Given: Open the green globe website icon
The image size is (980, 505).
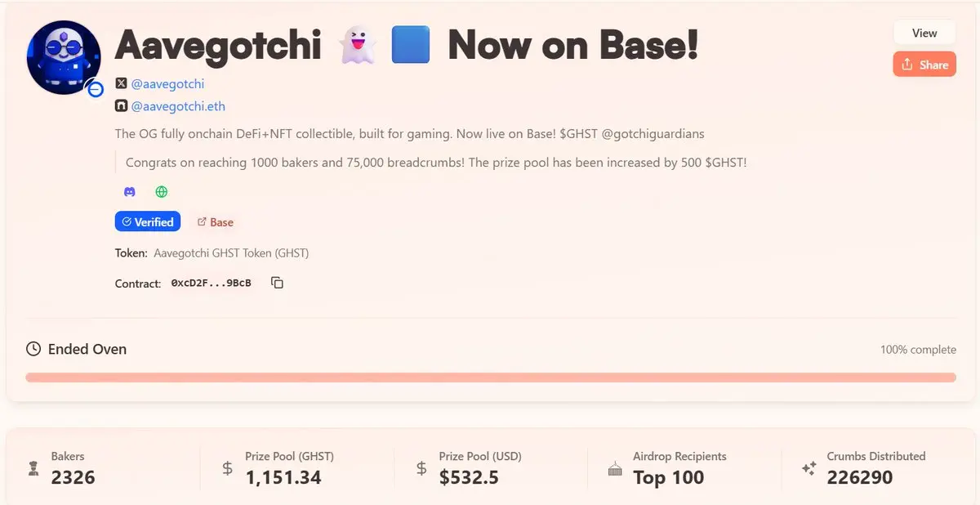Looking at the screenshot, I should tap(162, 192).
